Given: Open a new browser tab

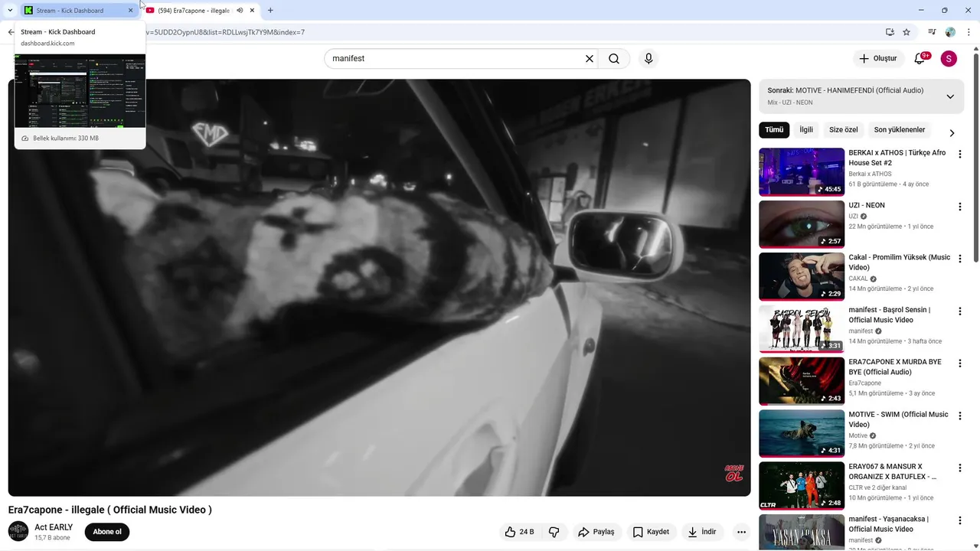Looking at the screenshot, I should [270, 11].
